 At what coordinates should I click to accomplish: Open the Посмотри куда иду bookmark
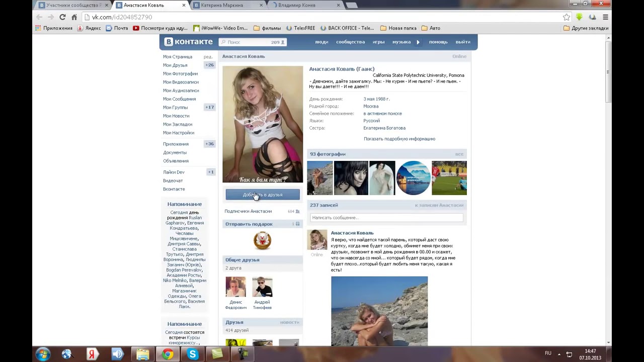click(160, 28)
